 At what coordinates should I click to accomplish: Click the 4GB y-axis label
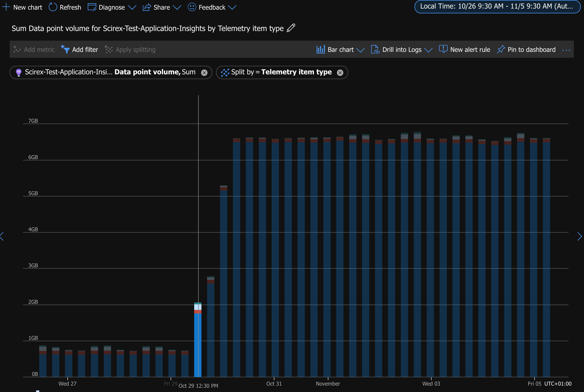pos(33,229)
